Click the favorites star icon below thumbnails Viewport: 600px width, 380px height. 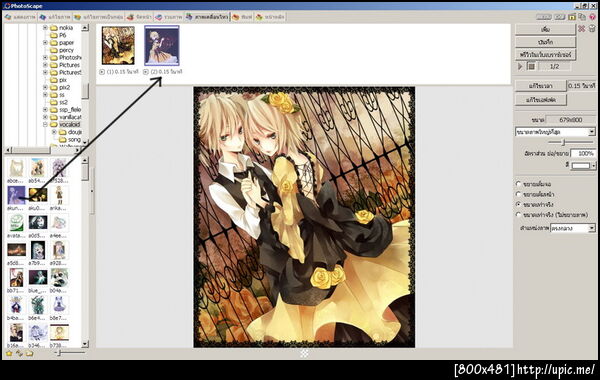coord(9,353)
